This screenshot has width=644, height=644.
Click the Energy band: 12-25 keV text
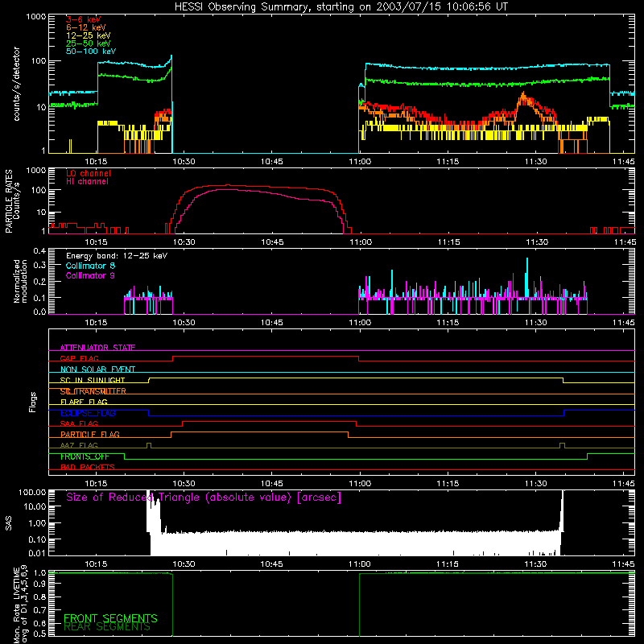pos(117,256)
